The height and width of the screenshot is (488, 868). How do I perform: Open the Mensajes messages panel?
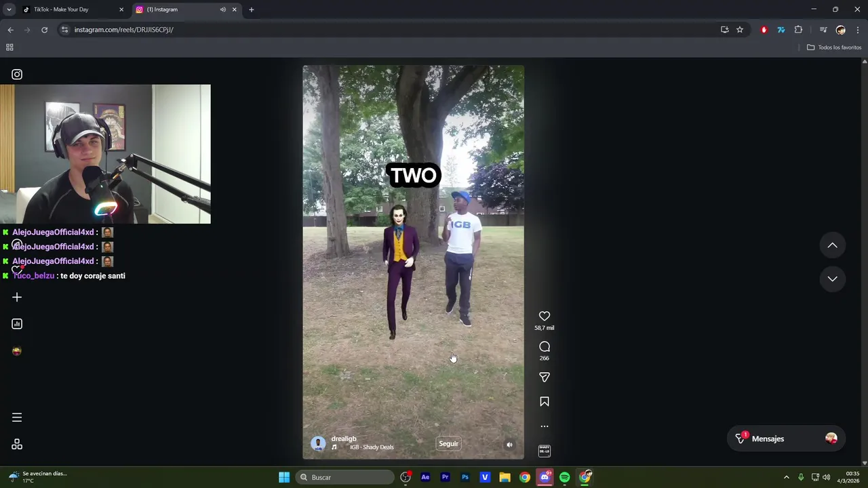(786, 439)
